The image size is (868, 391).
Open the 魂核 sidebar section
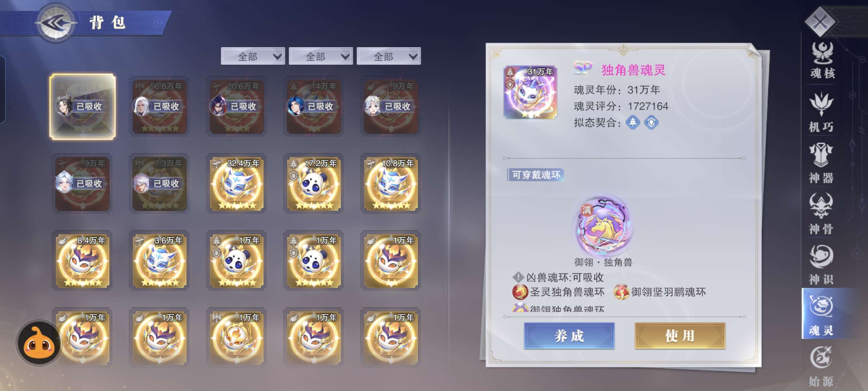[821, 61]
